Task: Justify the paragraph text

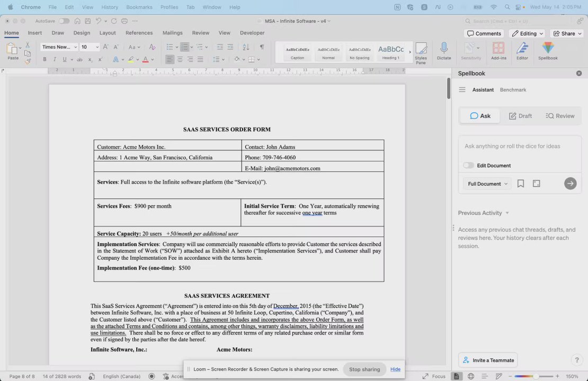Action: coord(200,59)
